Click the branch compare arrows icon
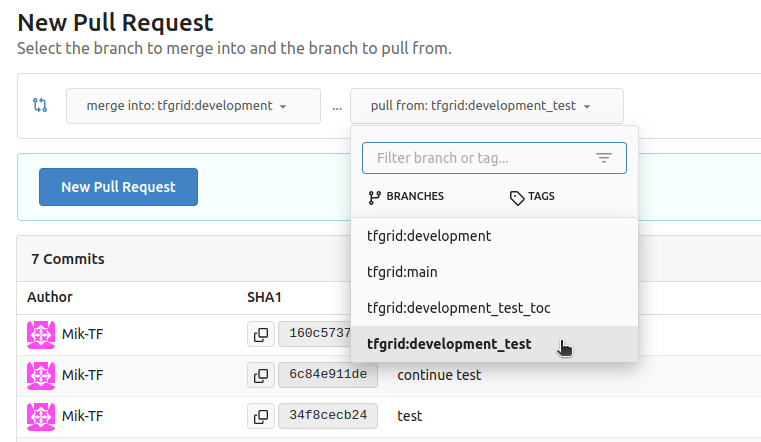The width and height of the screenshot is (761, 442). coord(40,105)
